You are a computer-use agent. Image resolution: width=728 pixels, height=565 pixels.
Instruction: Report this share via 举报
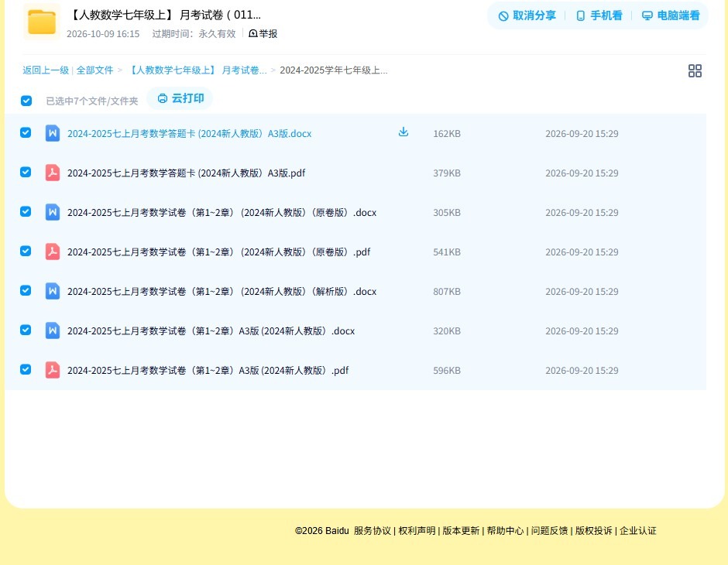click(263, 33)
